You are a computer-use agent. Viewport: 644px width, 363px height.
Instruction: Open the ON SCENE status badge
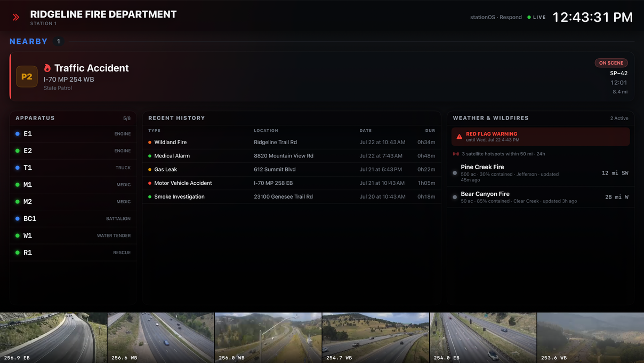pos(611,63)
